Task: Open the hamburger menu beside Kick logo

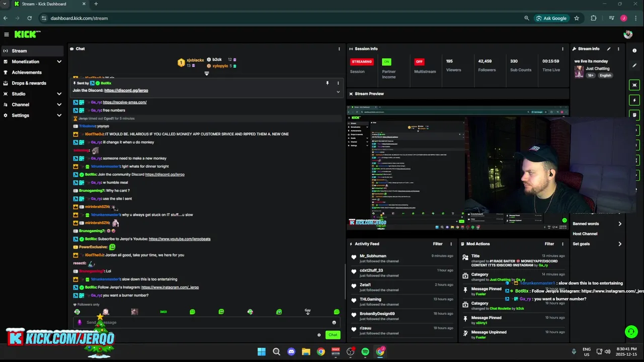Action: click(6, 34)
